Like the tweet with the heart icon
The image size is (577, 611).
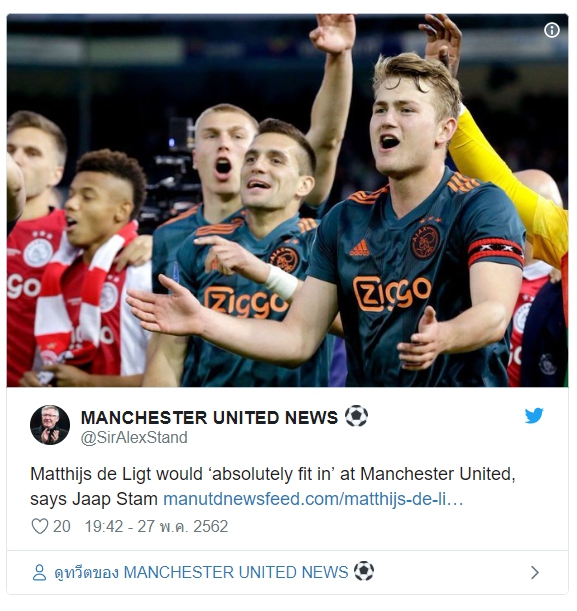tap(40, 526)
